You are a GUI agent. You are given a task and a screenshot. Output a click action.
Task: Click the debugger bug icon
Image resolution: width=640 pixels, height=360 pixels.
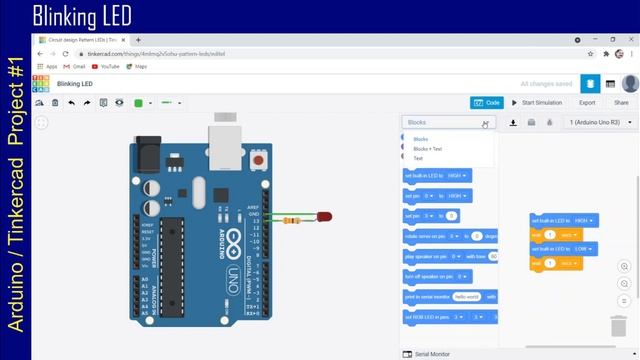(549, 122)
